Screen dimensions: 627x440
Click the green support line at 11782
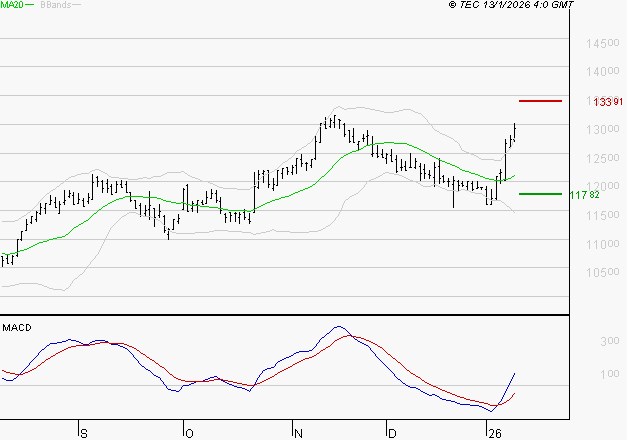[540, 194]
